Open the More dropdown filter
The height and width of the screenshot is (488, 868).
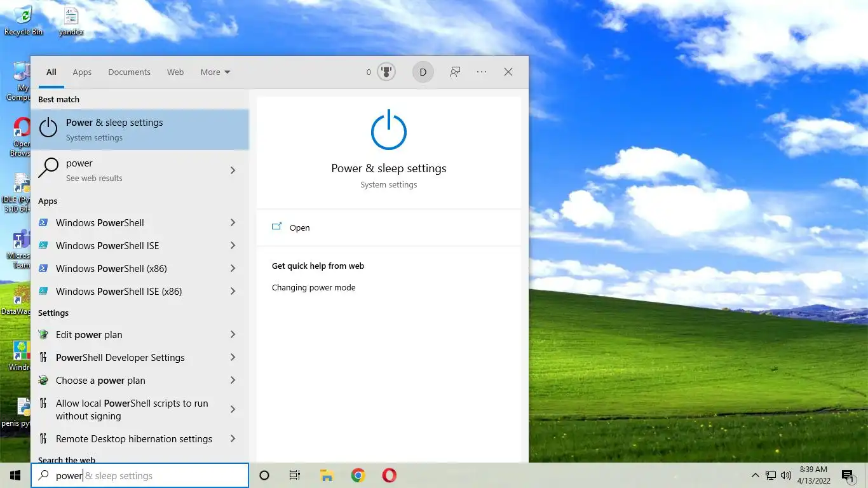tap(215, 72)
